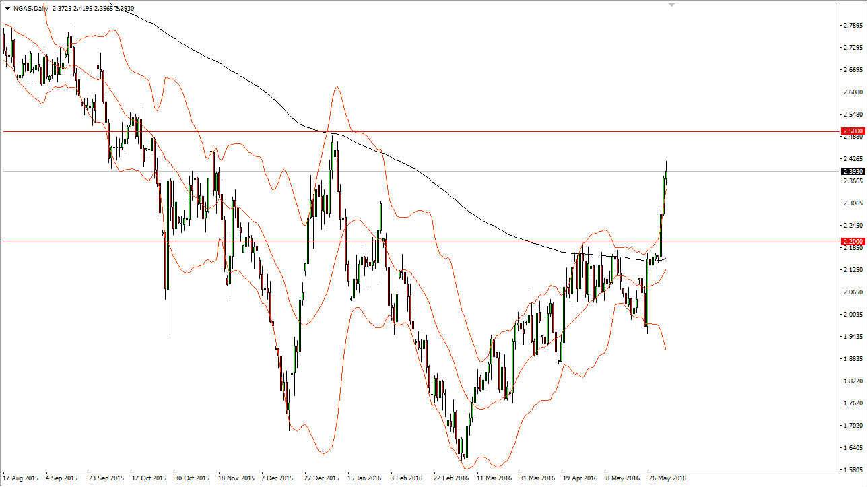Click the 23 Sep 2015 date label

click(105, 479)
